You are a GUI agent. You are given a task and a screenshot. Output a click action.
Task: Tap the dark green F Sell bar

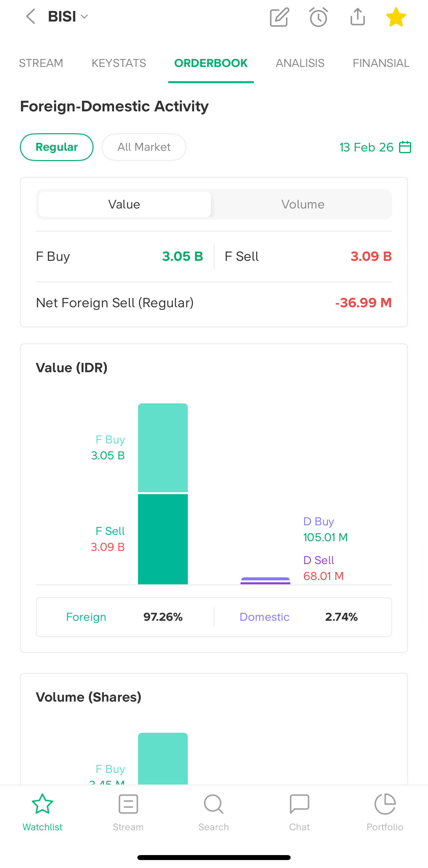pyautogui.click(x=163, y=539)
